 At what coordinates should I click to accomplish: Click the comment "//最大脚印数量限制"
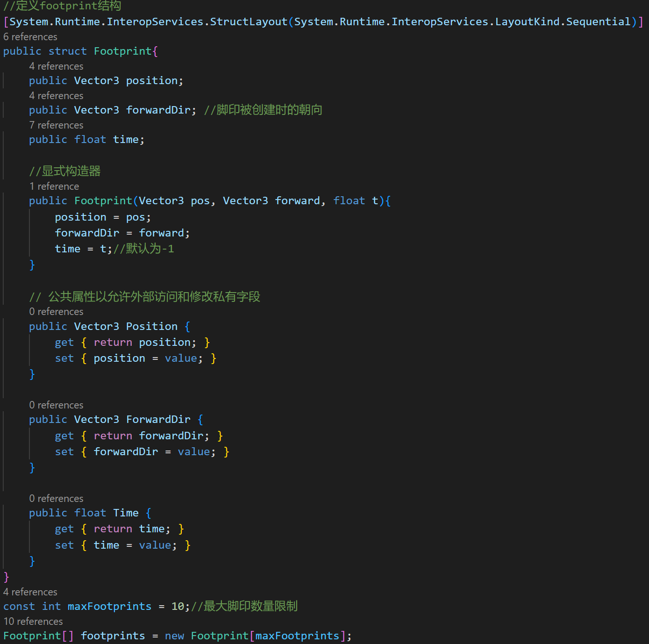coord(244,606)
